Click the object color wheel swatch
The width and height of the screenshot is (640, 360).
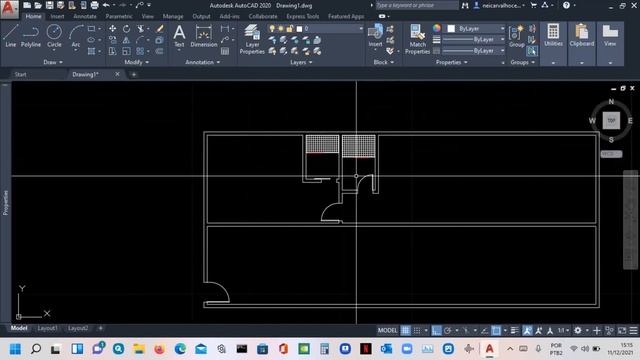click(437, 29)
